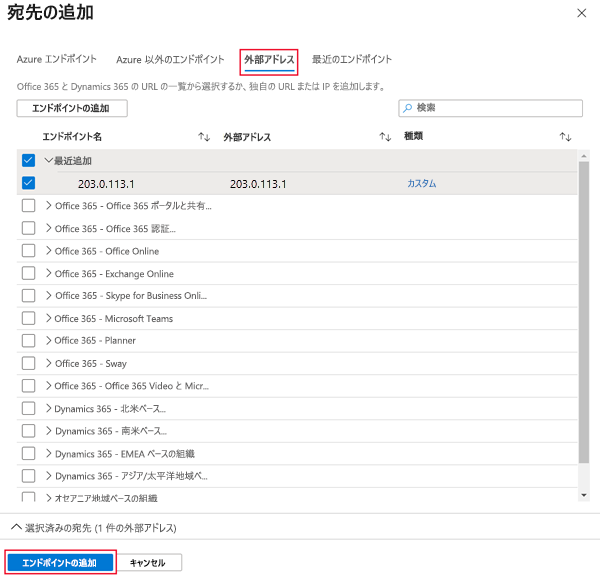Collapse the 最近追加 group
The height and width of the screenshot is (584, 600).
pyautogui.click(x=48, y=160)
